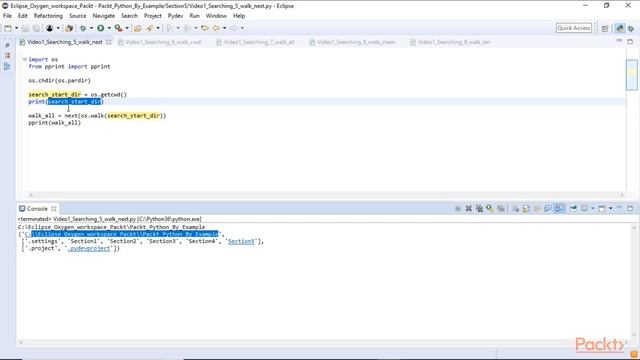
Task: Click the Pin Console icon
Action: pos(573,209)
